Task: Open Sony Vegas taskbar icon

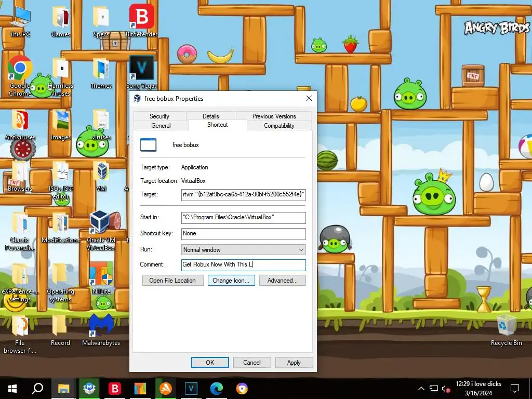Action: pos(191,388)
